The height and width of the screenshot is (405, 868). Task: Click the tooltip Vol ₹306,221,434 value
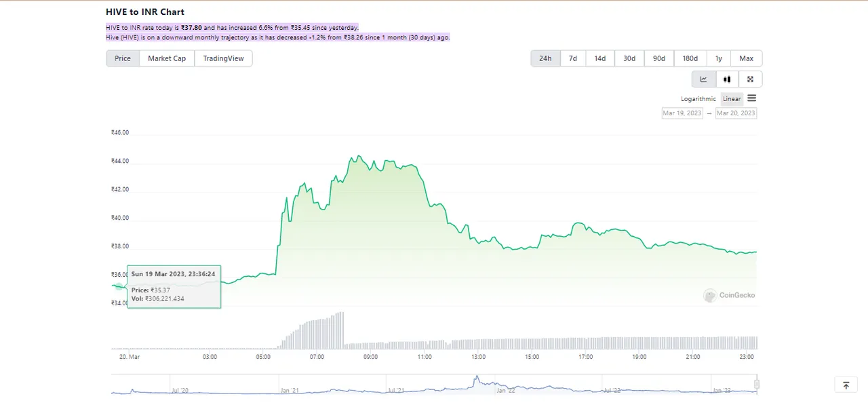click(x=164, y=298)
